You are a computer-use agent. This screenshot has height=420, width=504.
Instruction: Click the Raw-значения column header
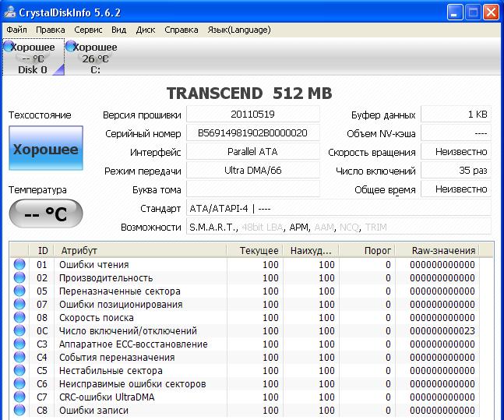coord(437,251)
